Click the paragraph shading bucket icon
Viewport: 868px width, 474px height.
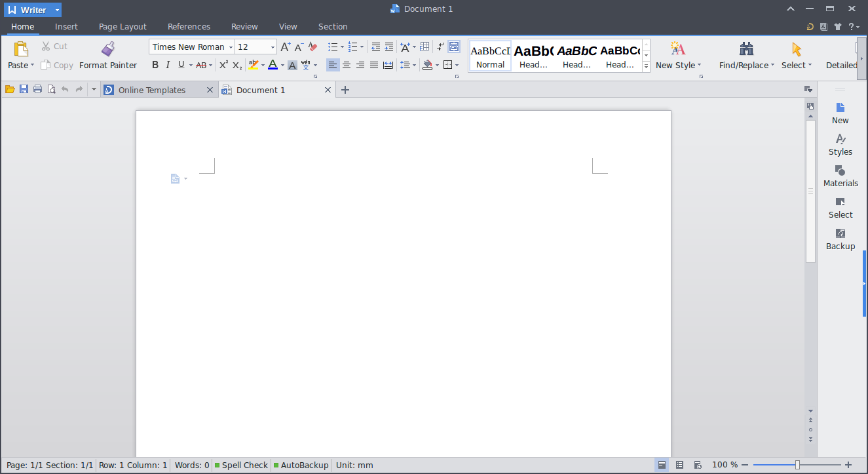coord(427,65)
